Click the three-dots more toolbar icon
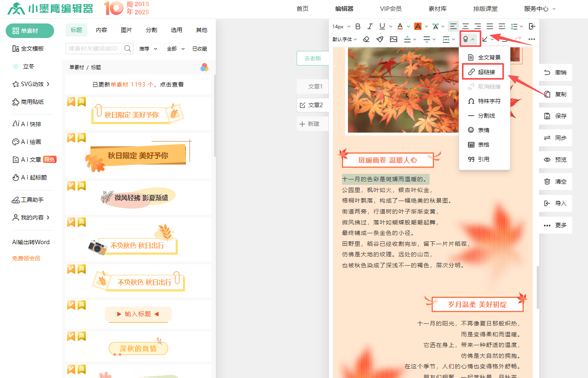The image size is (588, 378). point(531,39)
